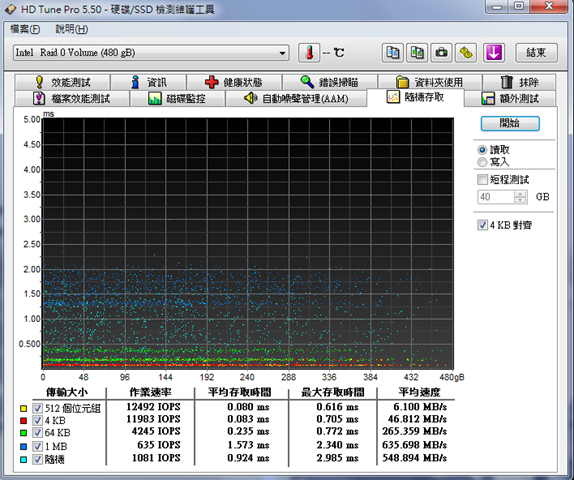Switch to the 資訊 tab
The height and width of the screenshot is (480, 574).
(149, 82)
